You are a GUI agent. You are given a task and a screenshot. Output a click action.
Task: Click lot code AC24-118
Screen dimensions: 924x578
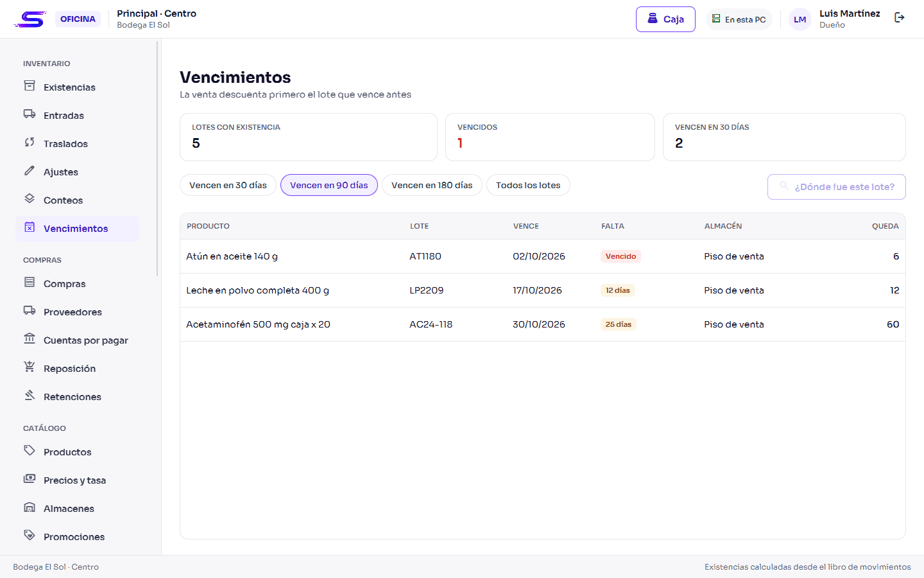(431, 324)
